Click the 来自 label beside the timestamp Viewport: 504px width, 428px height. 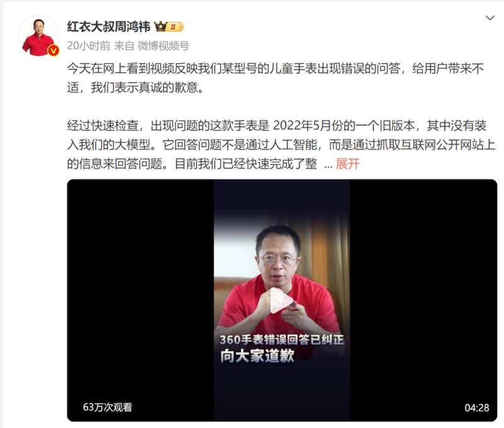124,45
